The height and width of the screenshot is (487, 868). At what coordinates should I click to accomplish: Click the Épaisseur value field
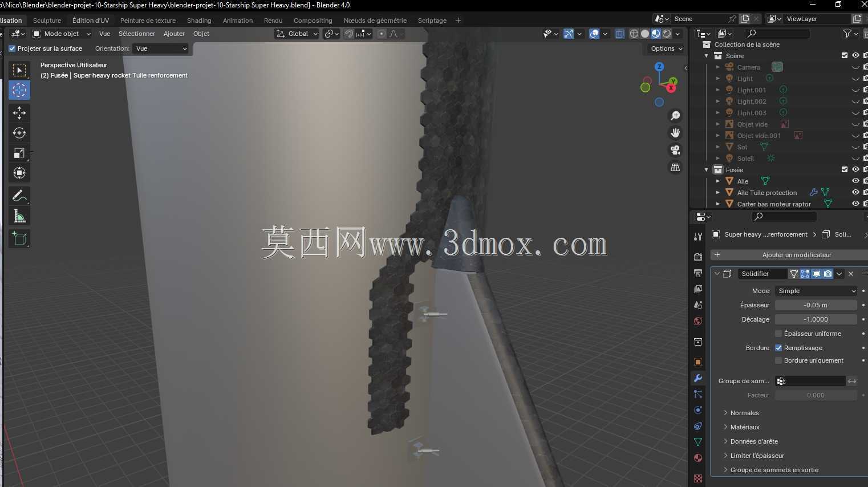tap(816, 305)
